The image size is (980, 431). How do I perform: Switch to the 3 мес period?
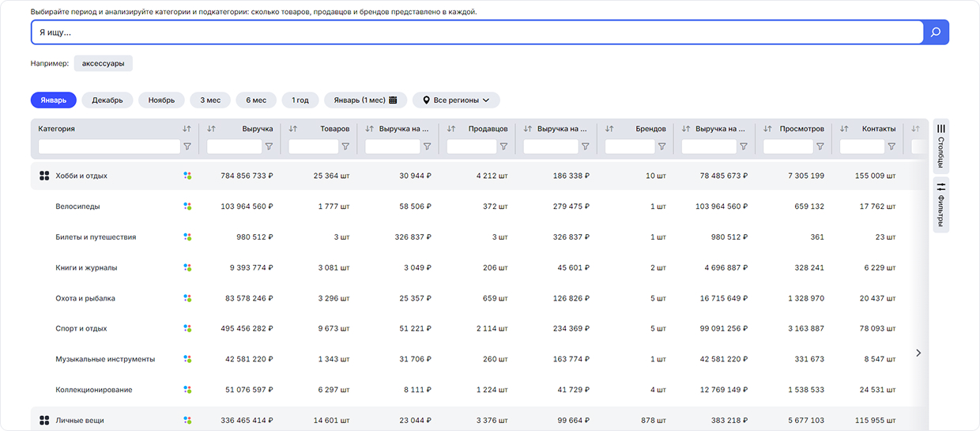tap(209, 100)
